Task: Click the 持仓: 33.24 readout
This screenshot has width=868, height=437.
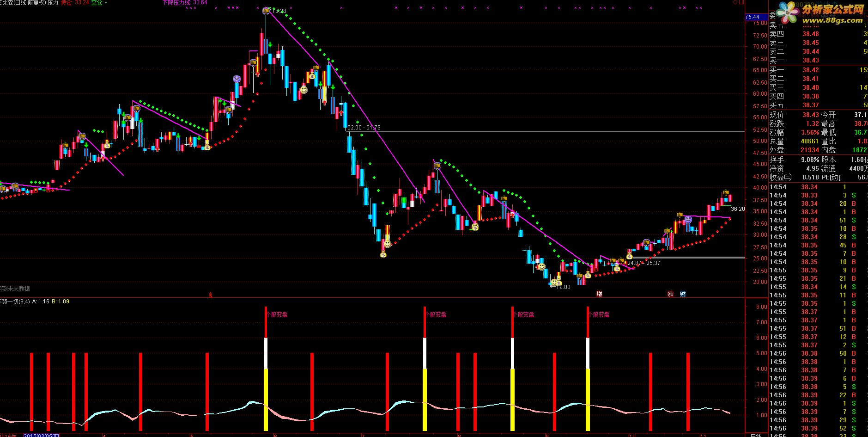Action: 75,2
